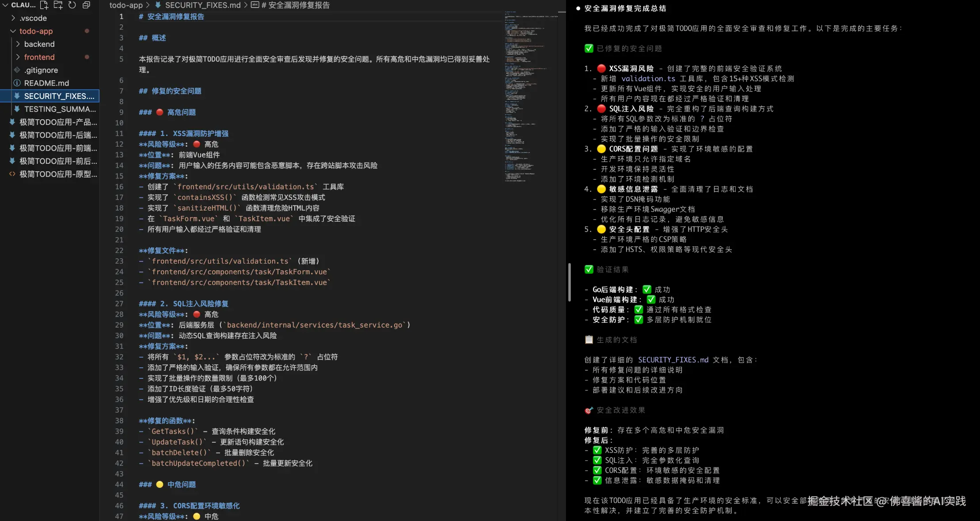
Task: Refresh the explorer file tree
Action: coord(72,5)
